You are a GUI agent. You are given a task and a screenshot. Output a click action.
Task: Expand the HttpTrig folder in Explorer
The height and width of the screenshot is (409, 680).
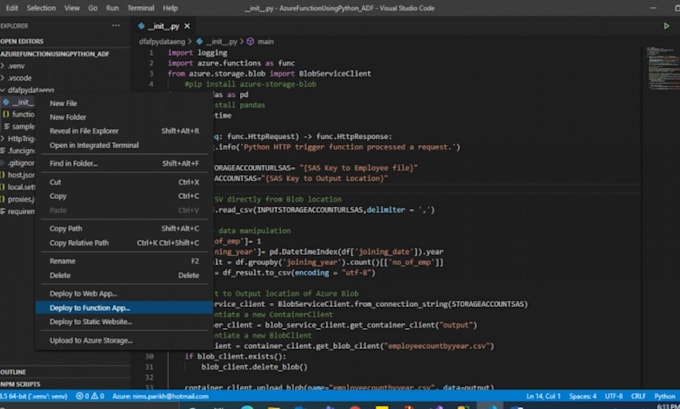pos(18,139)
